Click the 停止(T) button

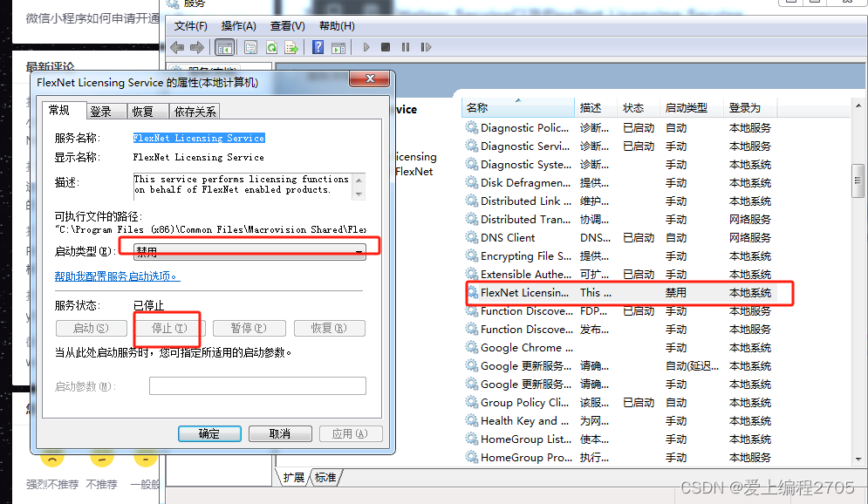click(169, 328)
